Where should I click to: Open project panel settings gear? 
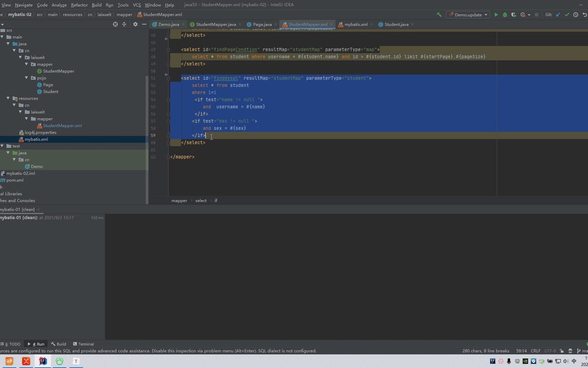135,24
